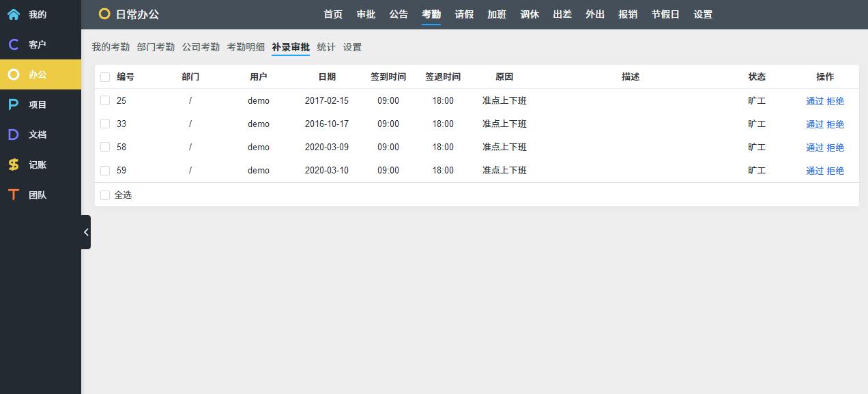Open 审批 in top navigation
Viewport: 868px width, 394px height.
(366, 14)
